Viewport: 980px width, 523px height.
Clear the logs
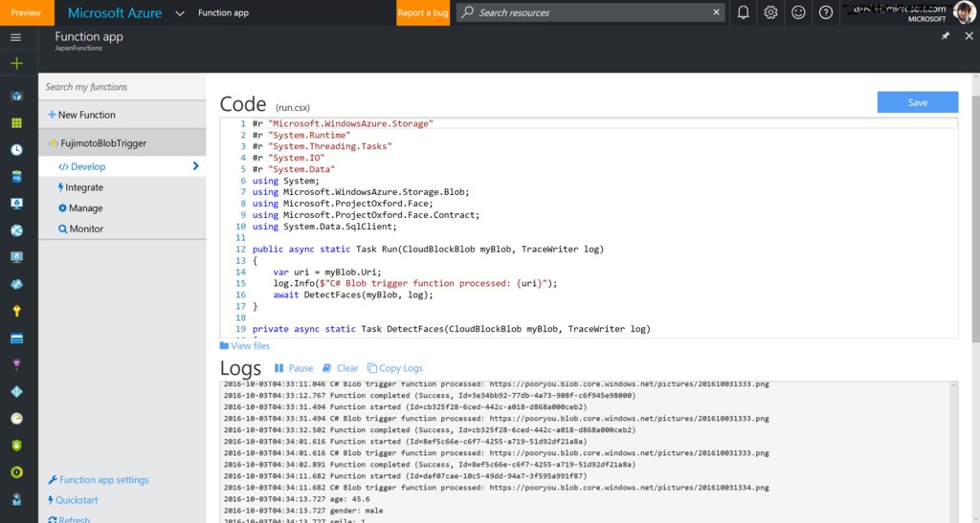coord(341,368)
